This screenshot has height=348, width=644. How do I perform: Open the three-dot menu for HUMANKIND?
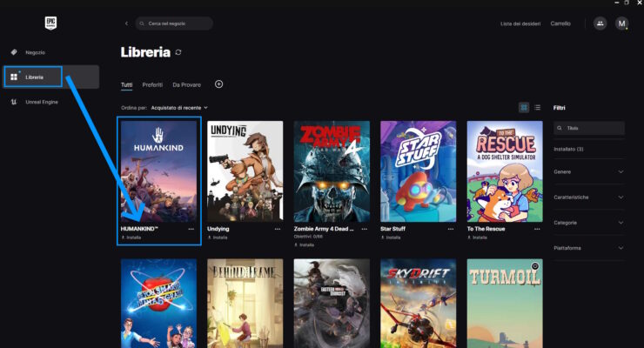(191, 229)
